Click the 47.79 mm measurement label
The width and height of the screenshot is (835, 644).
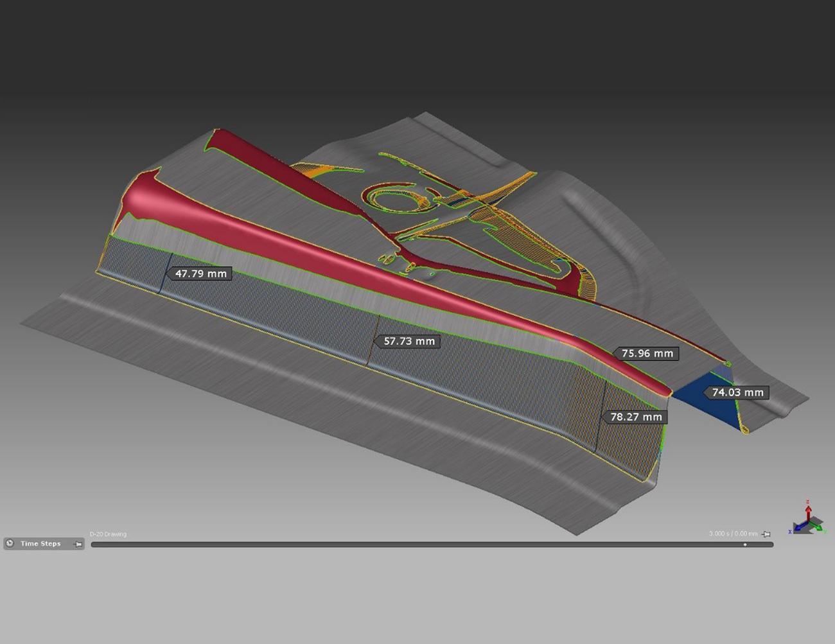point(200,274)
